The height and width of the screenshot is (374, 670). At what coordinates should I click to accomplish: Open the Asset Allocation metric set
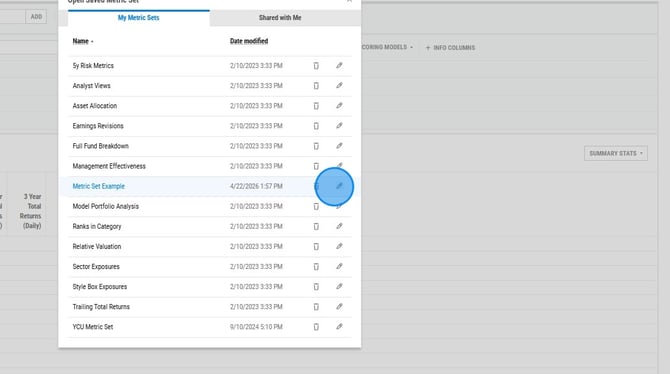[x=95, y=106]
